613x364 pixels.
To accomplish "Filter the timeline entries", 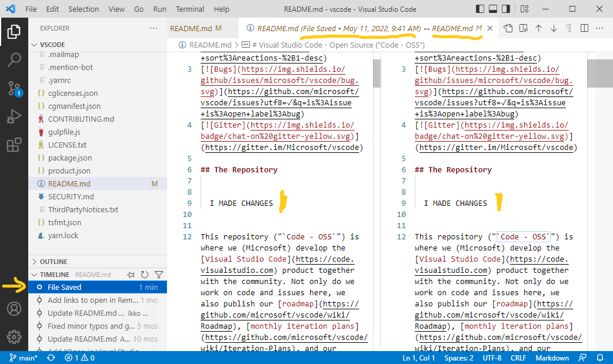I will (159, 275).
